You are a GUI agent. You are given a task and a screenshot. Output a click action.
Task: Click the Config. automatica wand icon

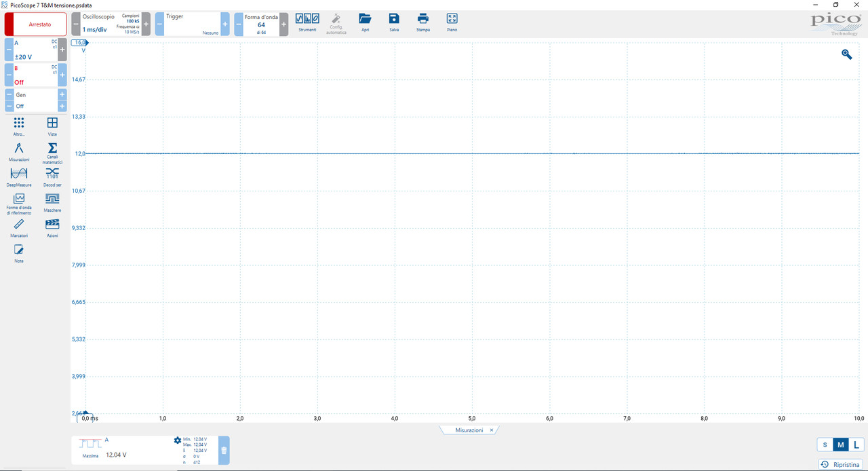click(336, 24)
